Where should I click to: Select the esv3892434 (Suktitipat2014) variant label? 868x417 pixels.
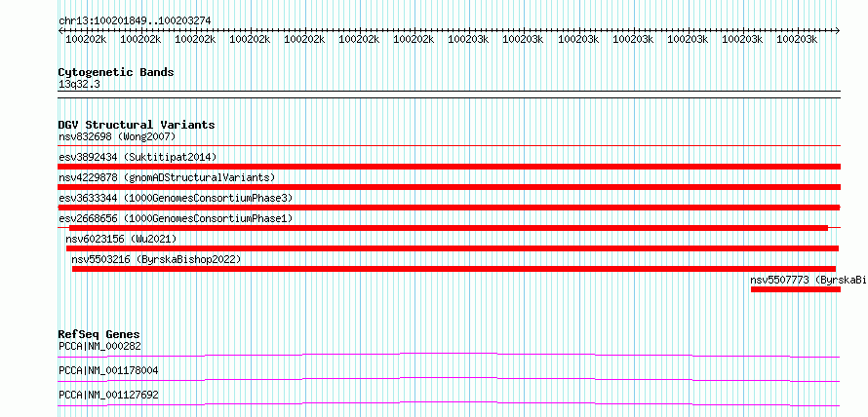[138, 157]
